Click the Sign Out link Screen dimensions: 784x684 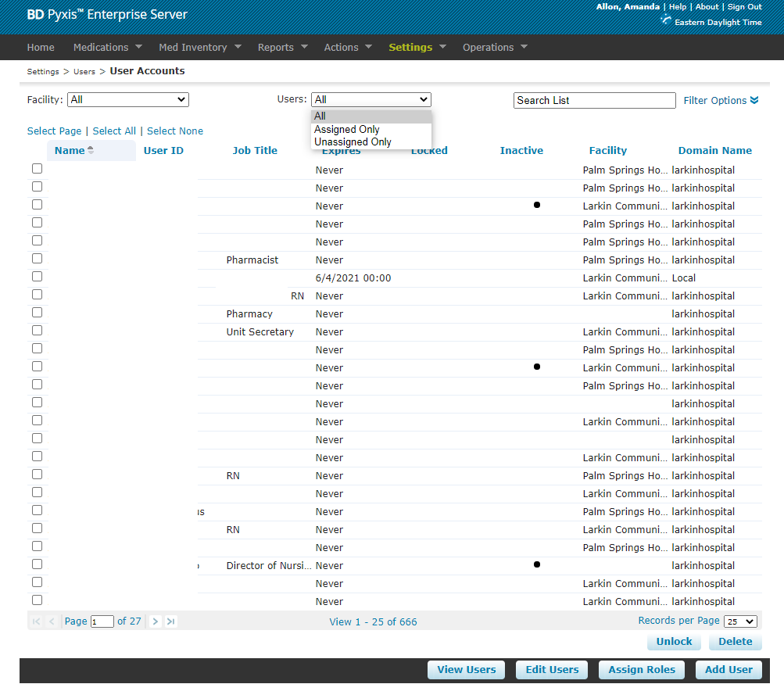744,7
